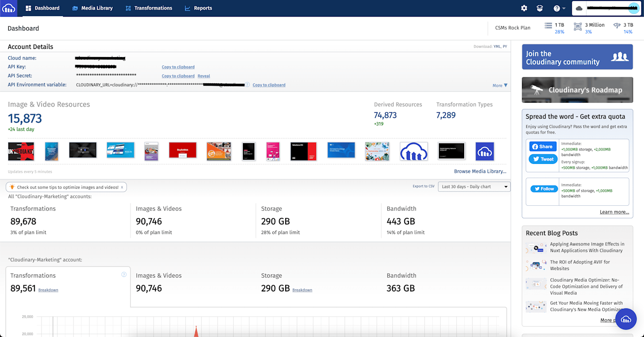The height and width of the screenshot is (337, 644).
Task: Select the Transformations chart tab showing 89,561
Action: point(68,286)
